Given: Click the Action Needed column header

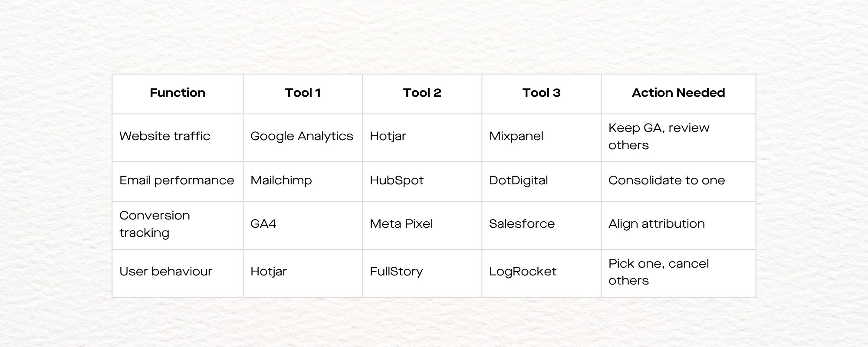Looking at the screenshot, I should pos(678,93).
